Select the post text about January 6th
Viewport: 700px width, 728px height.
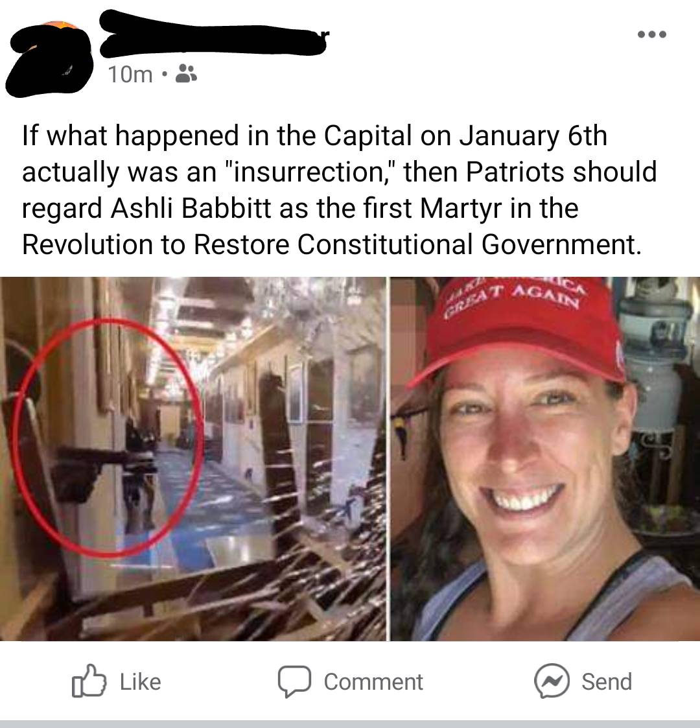(x=339, y=190)
